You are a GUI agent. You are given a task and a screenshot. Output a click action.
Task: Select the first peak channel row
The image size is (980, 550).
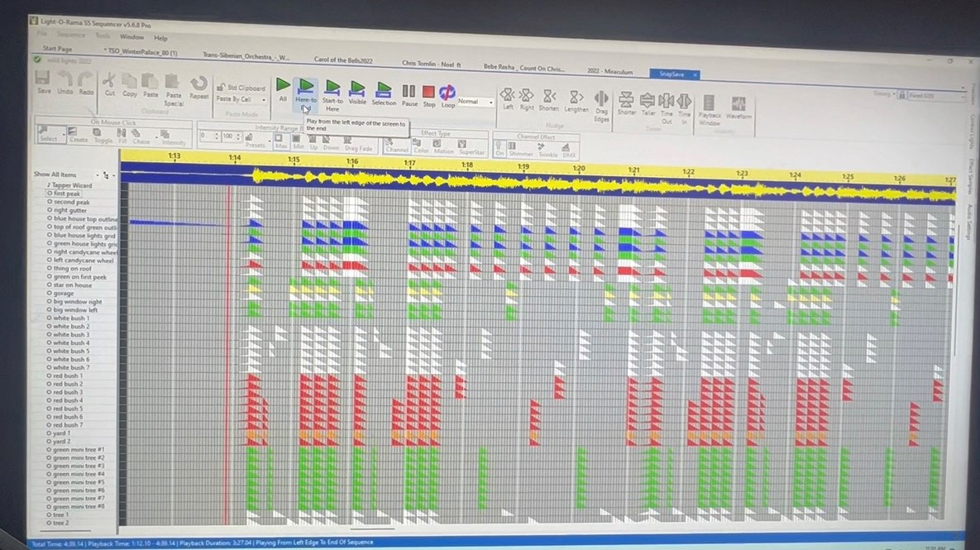[66, 194]
